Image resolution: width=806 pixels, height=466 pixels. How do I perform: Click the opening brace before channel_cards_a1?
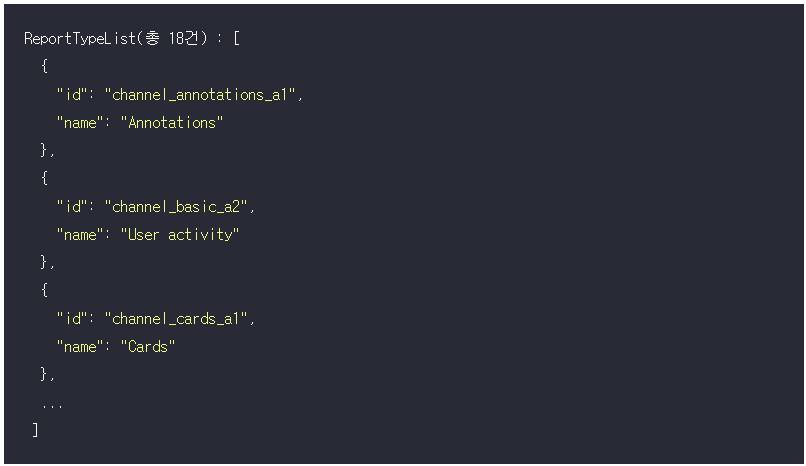(44, 290)
